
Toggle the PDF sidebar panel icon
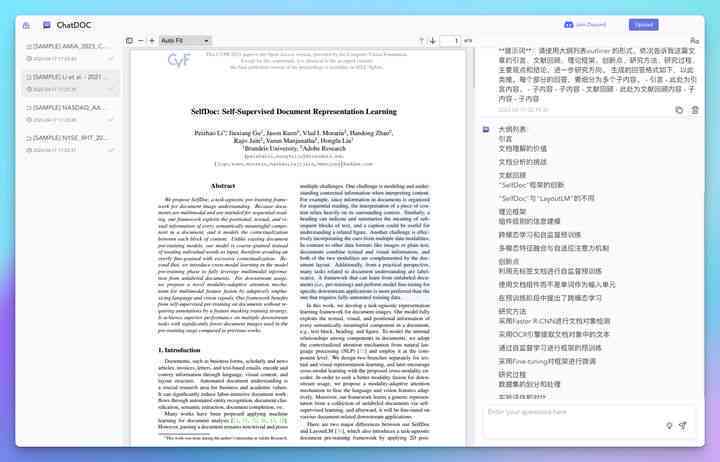pos(129,40)
